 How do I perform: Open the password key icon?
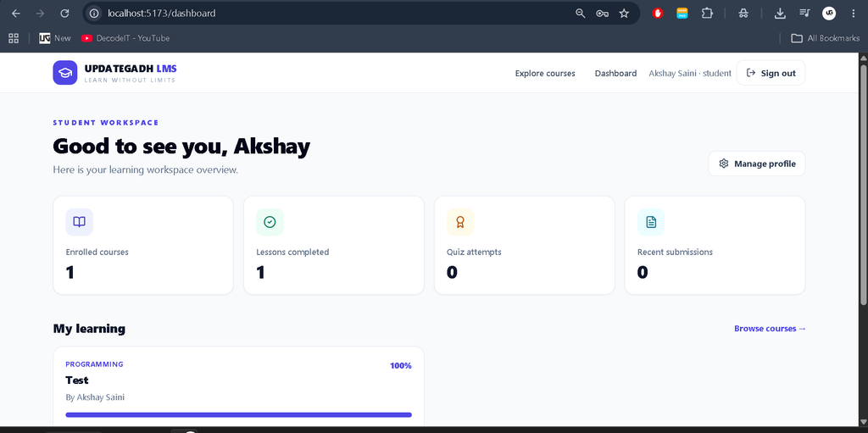click(x=603, y=14)
